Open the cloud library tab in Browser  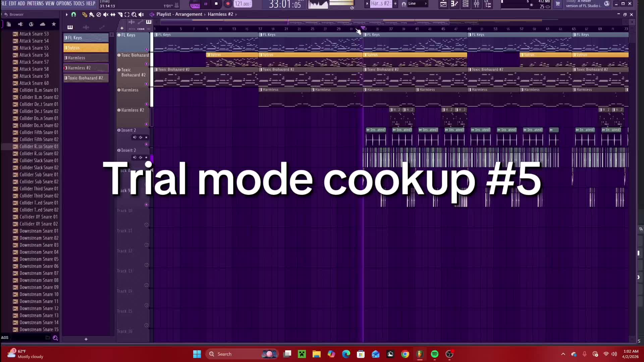(43, 24)
